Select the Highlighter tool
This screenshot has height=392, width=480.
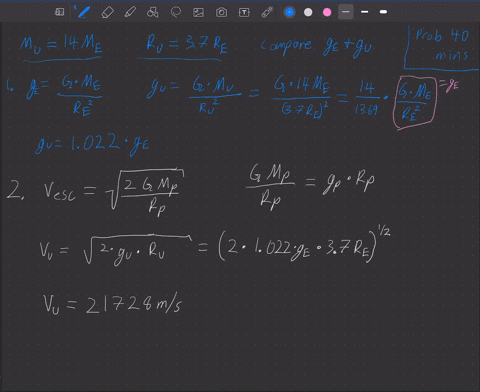[130, 12]
